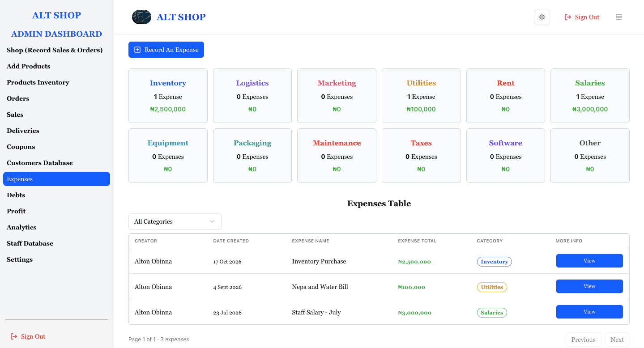Screen dimensions: 644x348
Task: Toggle the light/dark theme sun icon
Action: (x=542, y=17)
